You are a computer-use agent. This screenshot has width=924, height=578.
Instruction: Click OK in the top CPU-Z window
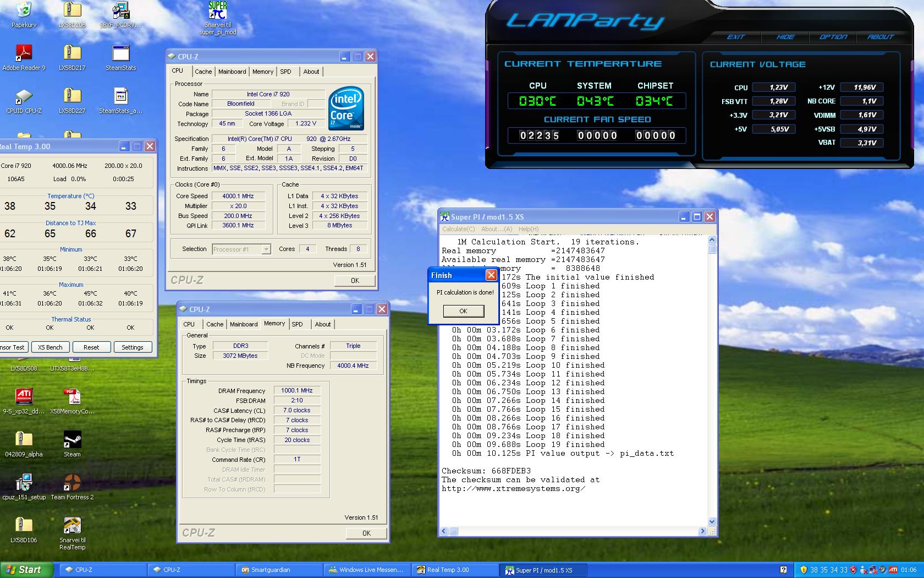point(355,280)
